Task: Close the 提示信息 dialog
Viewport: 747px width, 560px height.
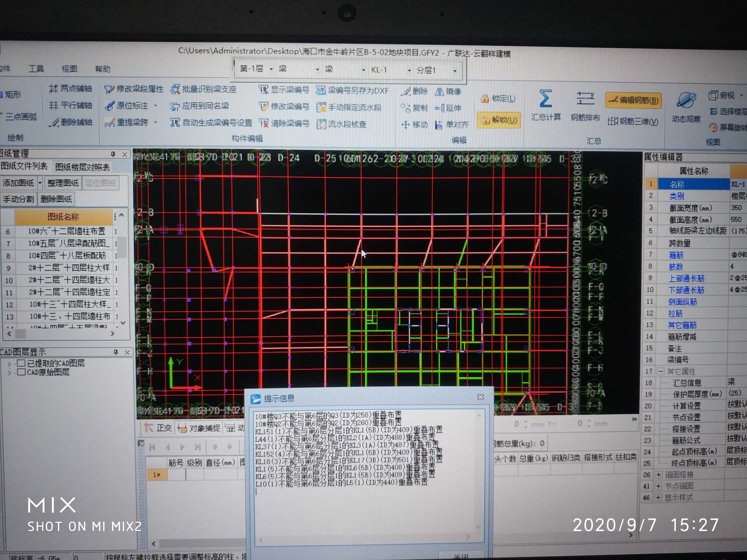Action: click(480, 397)
